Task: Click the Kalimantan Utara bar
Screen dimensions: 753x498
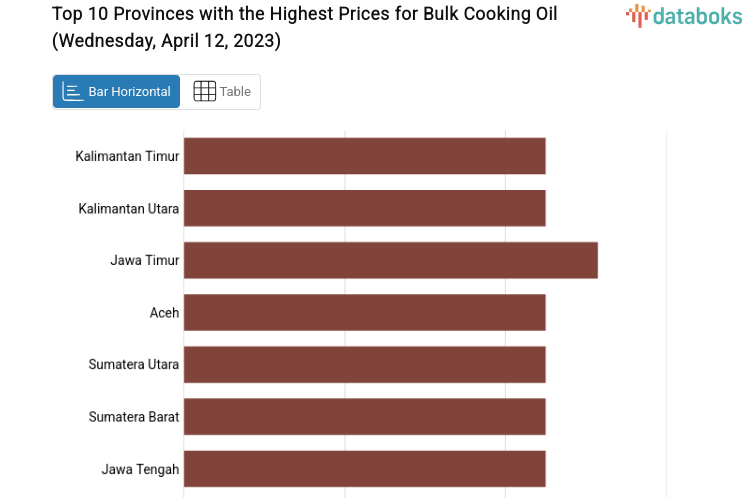Action: (x=364, y=208)
